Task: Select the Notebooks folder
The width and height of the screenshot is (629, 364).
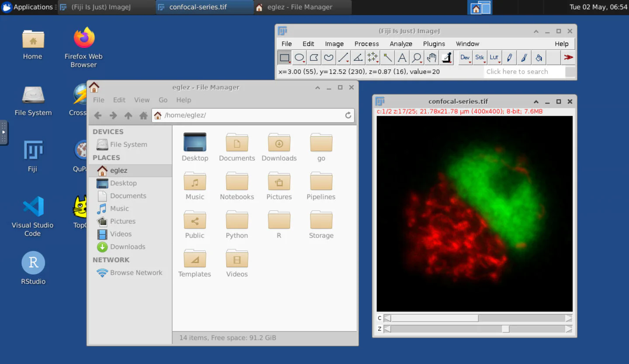Action: coord(237,186)
